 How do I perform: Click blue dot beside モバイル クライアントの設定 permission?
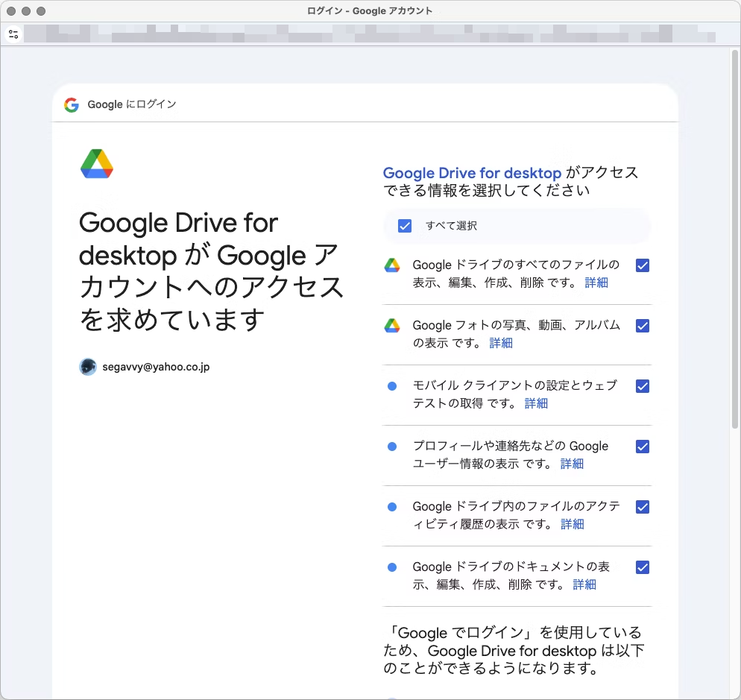click(x=392, y=386)
